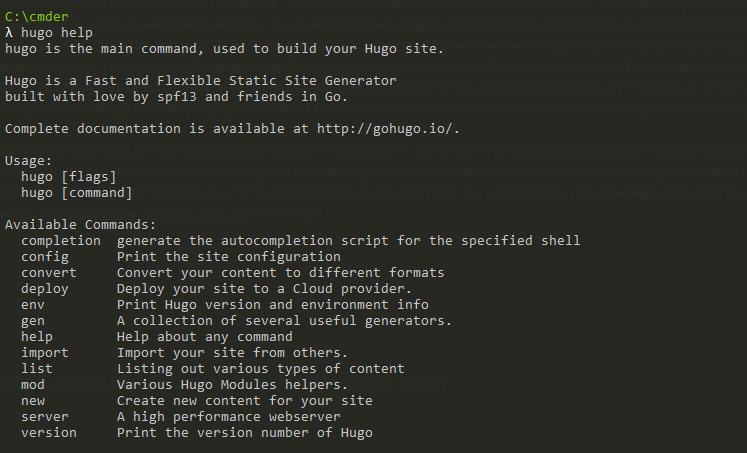Click the 'server' command name
The image size is (747, 453).
coord(45,416)
